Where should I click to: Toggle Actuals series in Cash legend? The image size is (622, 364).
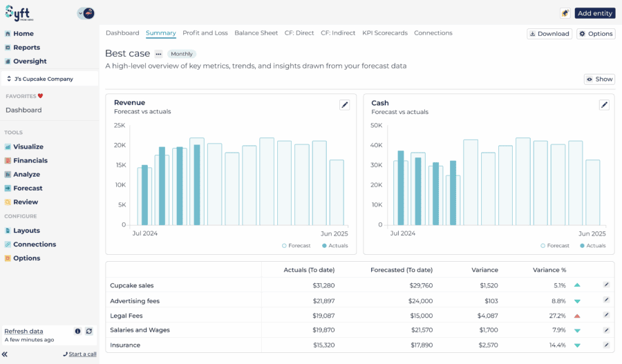tap(592, 246)
